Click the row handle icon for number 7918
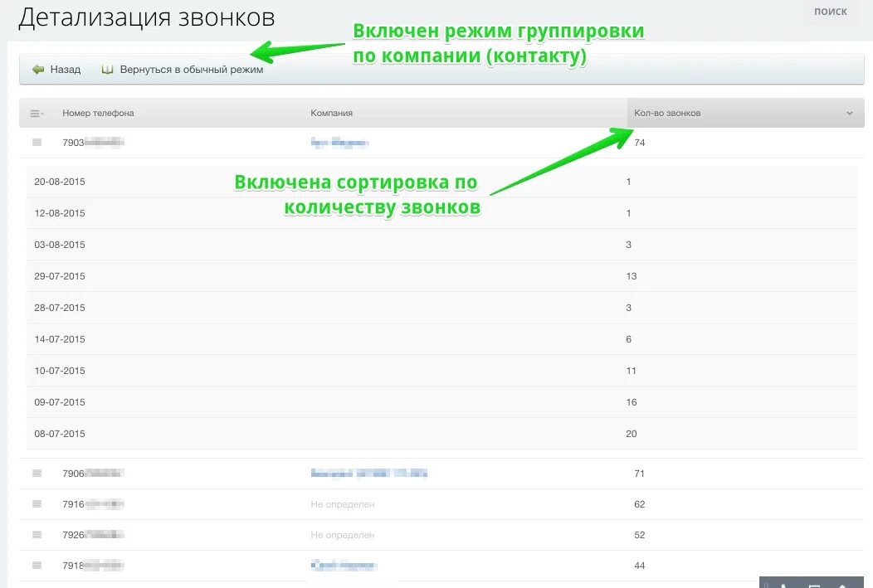 click(37, 565)
